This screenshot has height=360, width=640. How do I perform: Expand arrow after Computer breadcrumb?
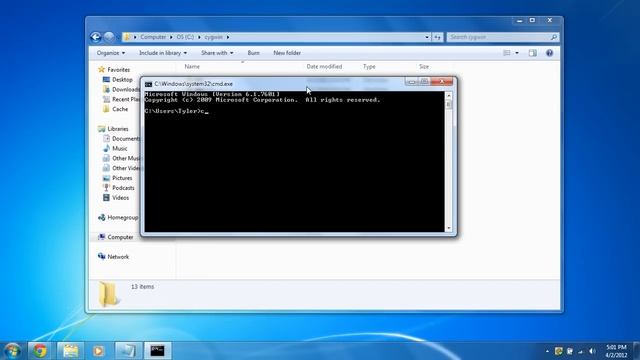click(x=171, y=37)
